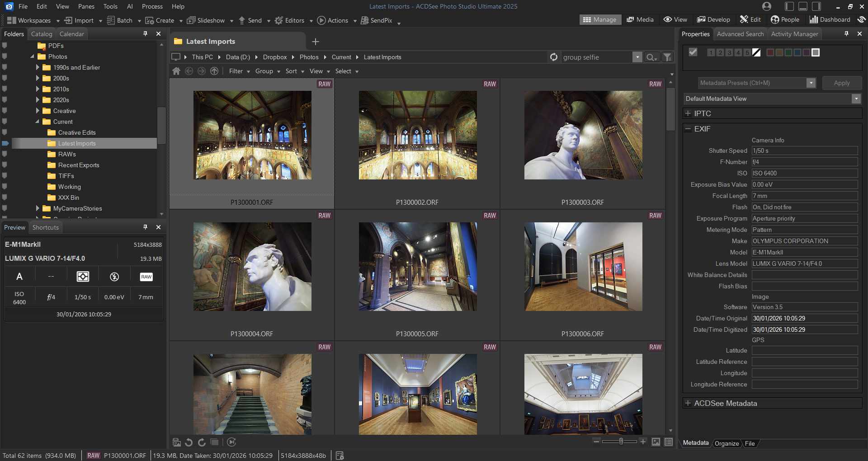Refresh the file list
The height and width of the screenshot is (461, 868).
553,57
